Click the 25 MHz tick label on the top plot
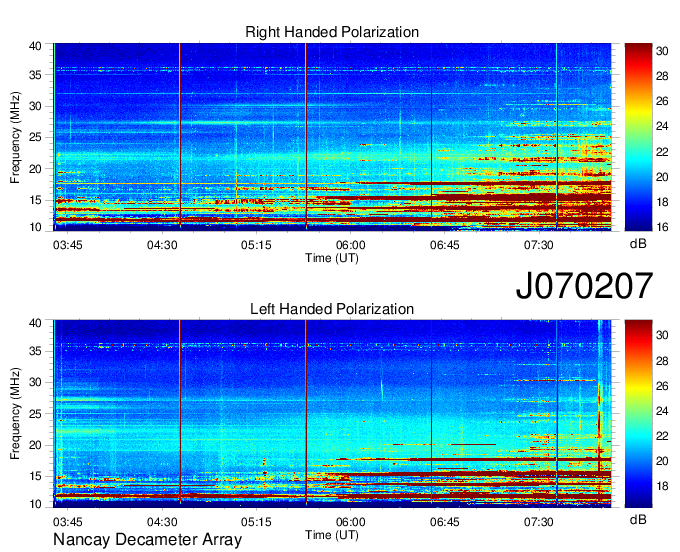 coord(35,138)
